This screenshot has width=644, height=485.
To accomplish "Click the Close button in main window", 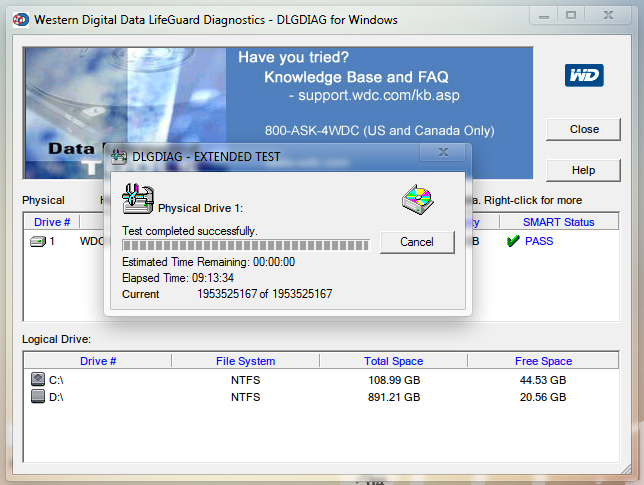I will 583,129.
